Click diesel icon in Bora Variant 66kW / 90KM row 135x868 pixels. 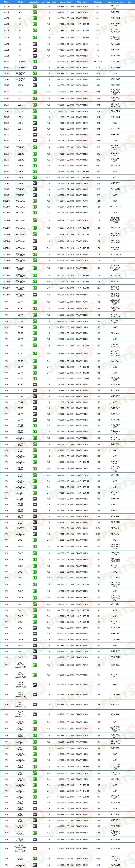[x=35, y=522]
